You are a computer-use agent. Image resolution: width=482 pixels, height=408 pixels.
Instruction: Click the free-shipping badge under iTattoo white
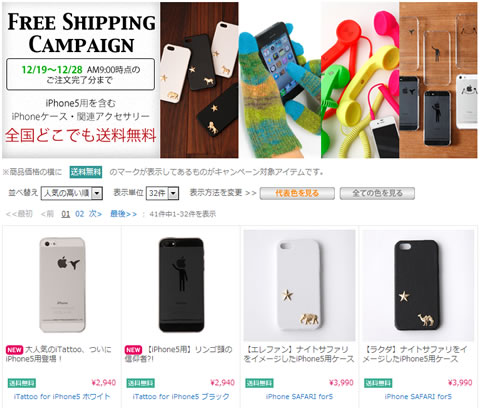tap(22, 383)
